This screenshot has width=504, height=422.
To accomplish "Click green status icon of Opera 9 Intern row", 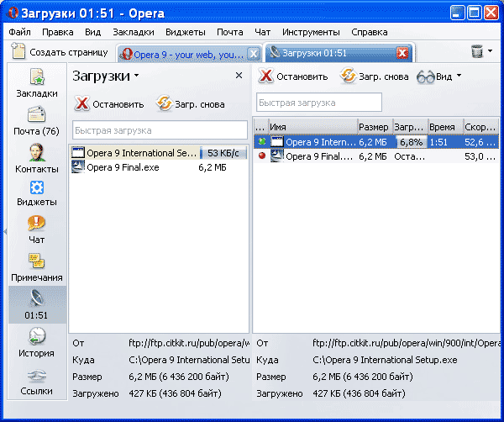I will (262, 141).
